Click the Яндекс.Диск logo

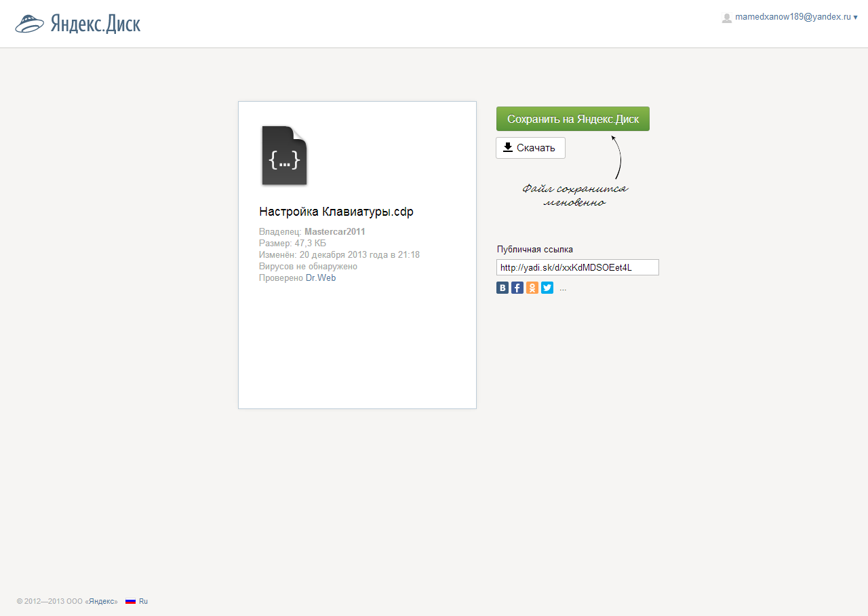77,24
